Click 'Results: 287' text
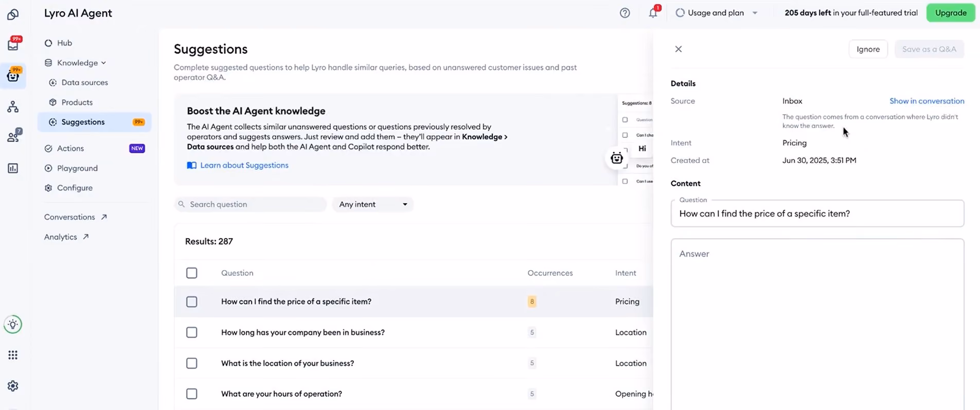This screenshot has height=410, width=980. point(209,241)
